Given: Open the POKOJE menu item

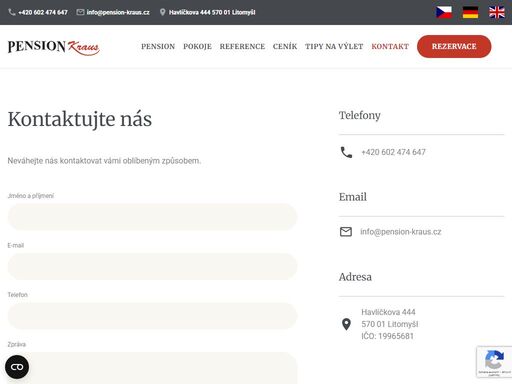Looking at the screenshot, I should pos(197,46).
